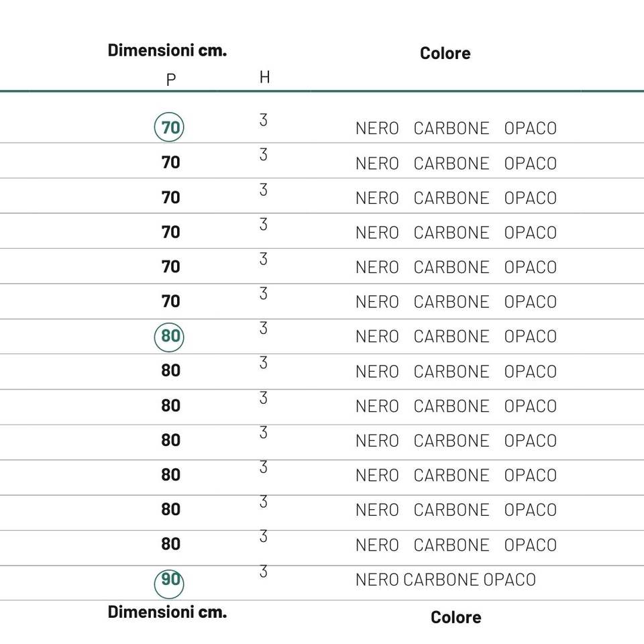Click the circled 70 depth value
This screenshot has width=644, height=644.
coord(170,127)
